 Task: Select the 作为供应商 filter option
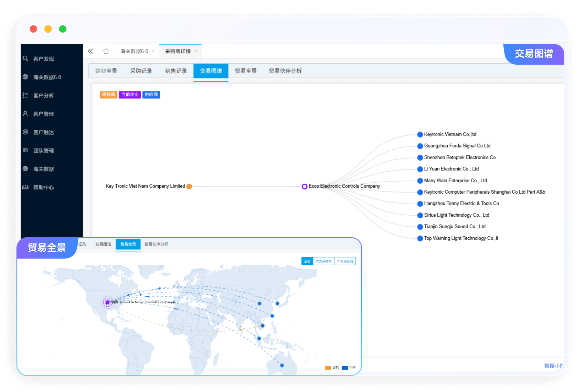click(345, 261)
